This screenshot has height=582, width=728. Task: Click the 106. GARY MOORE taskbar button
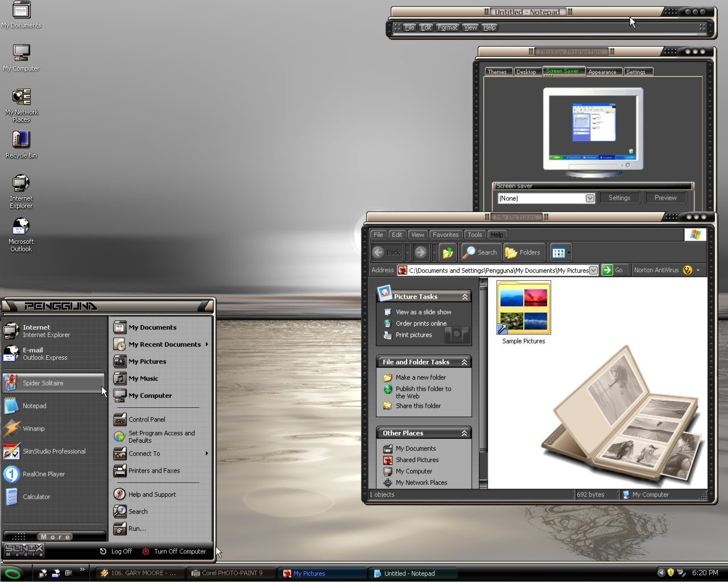pos(140,573)
